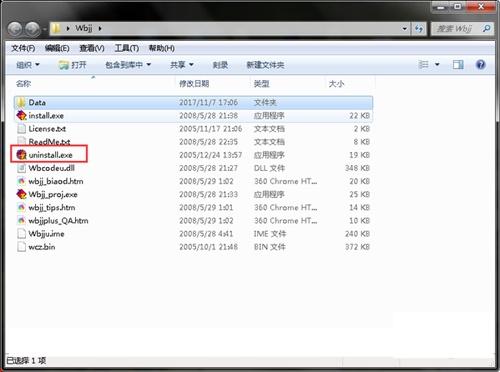The width and height of the screenshot is (500, 372).
Task: Click the wcz.bin file name
Action: tap(42, 247)
